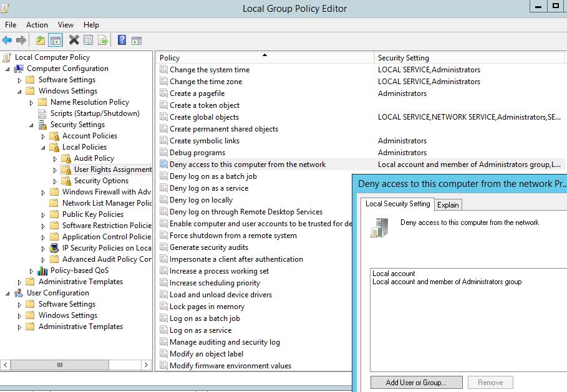Expand the Software Restriction Policies node

[44, 226]
